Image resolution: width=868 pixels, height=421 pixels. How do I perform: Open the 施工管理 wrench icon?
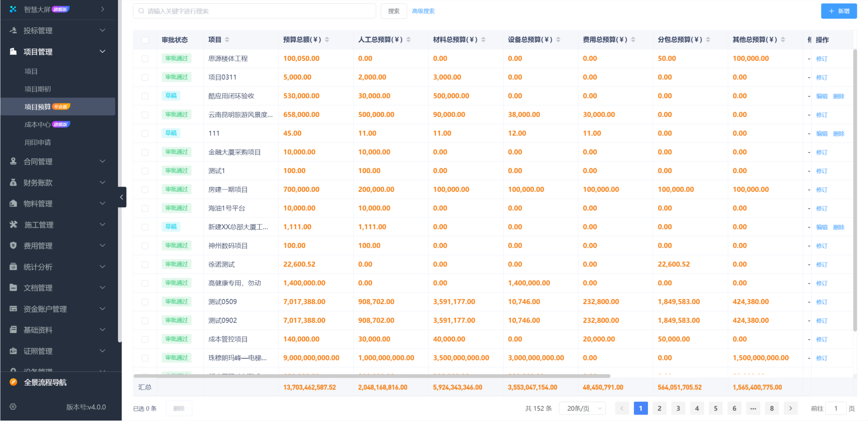coord(13,225)
